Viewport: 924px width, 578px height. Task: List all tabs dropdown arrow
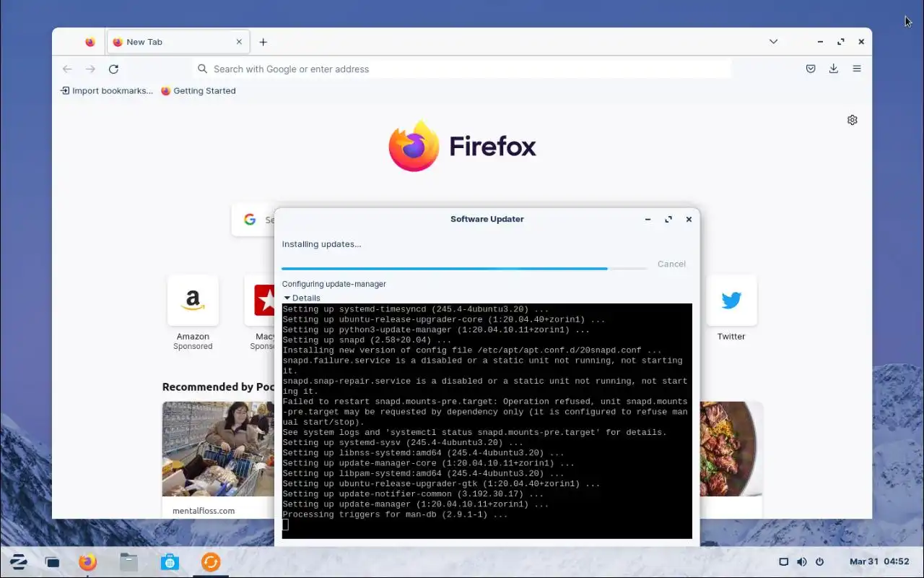(773, 42)
